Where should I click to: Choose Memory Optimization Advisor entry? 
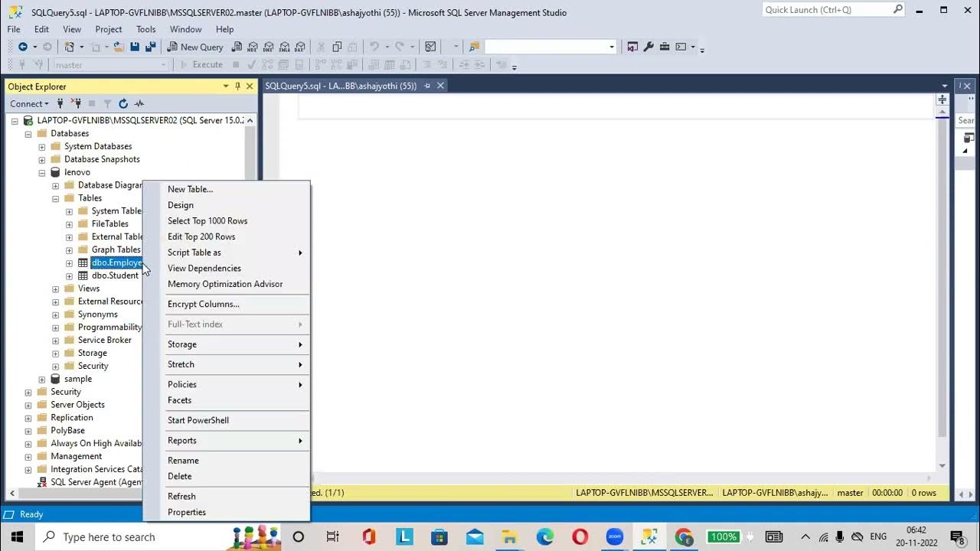click(226, 284)
